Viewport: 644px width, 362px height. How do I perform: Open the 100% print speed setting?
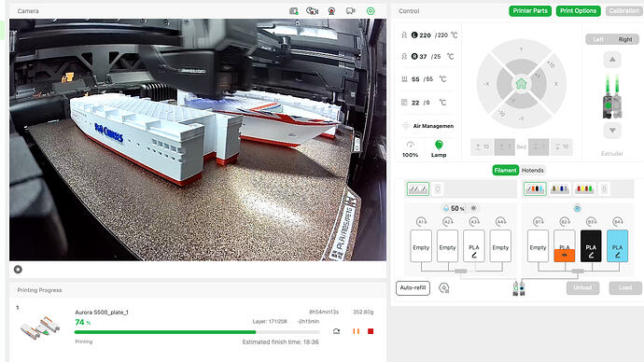pos(410,149)
